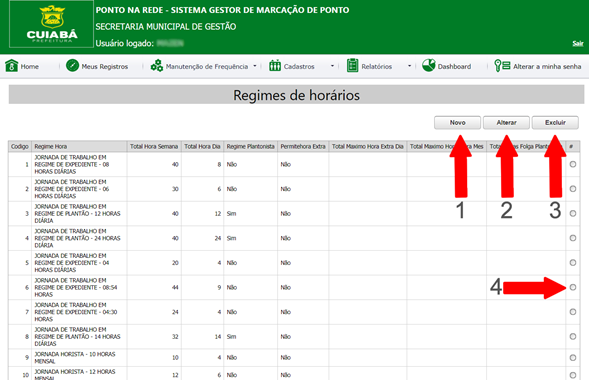Open the Meus Registros menu item

point(105,66)
